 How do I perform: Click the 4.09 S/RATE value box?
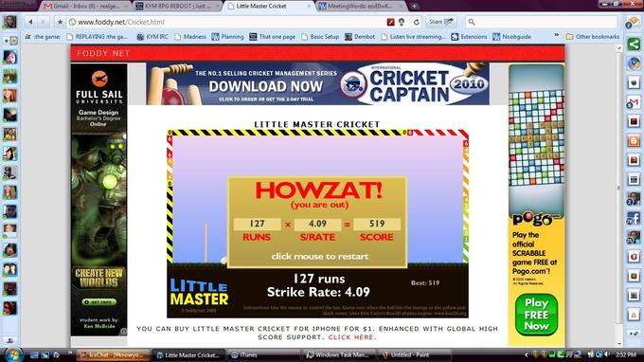[x=317, y=224]
